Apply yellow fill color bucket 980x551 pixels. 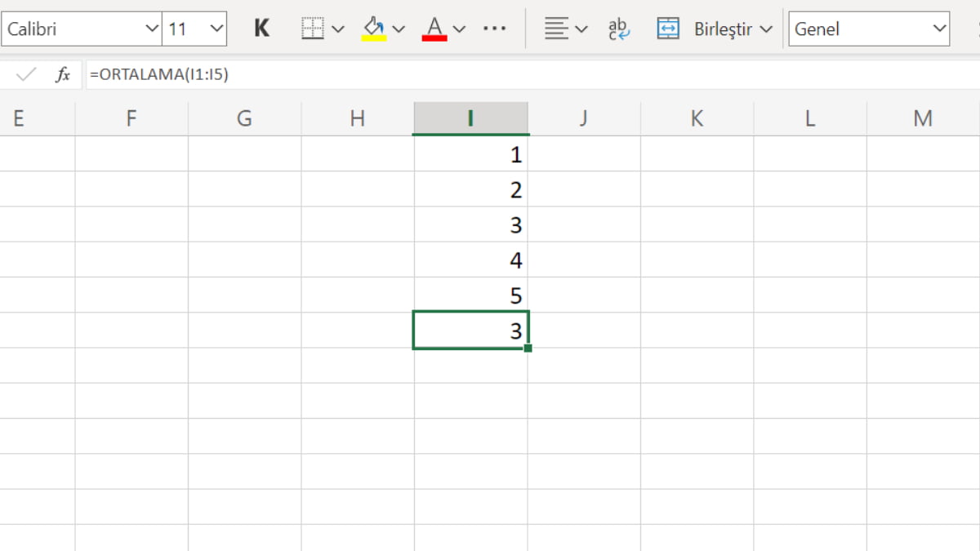374,29
